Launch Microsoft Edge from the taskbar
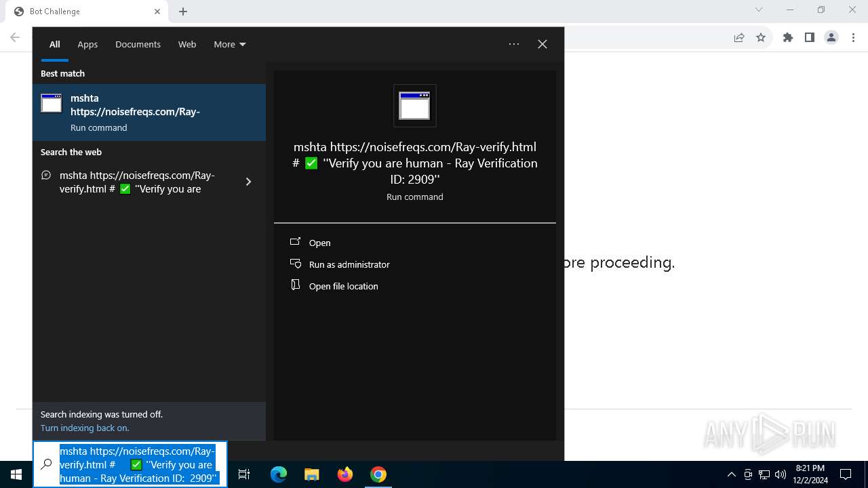868x488 pixels. click(x=279, y=474)
